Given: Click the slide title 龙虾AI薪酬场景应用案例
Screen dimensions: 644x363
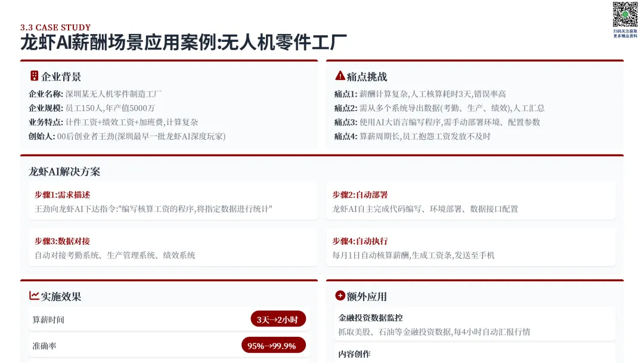Looking at the screenshot, I should coord(118,43).
